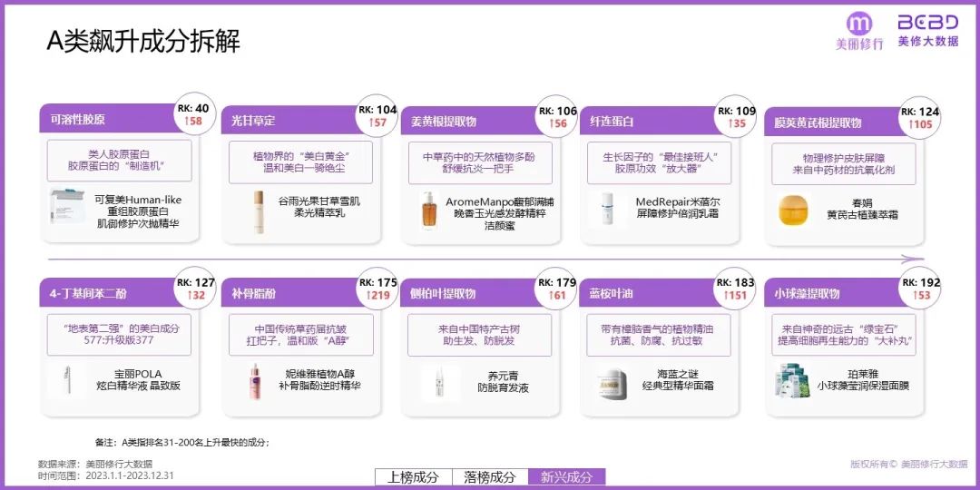Click the 宝丽POLA product image
The image size is (980, 490).
(67, 380)
